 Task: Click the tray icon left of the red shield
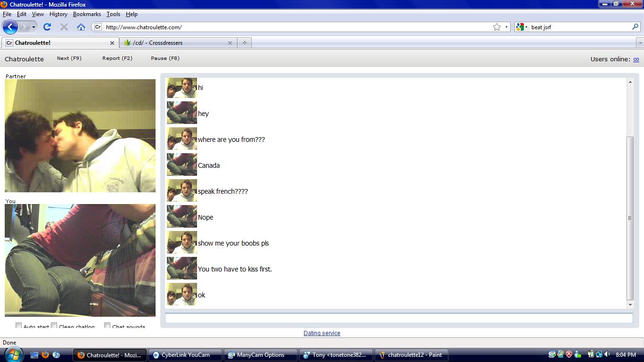pyautogui.click(x=561, y=354)
